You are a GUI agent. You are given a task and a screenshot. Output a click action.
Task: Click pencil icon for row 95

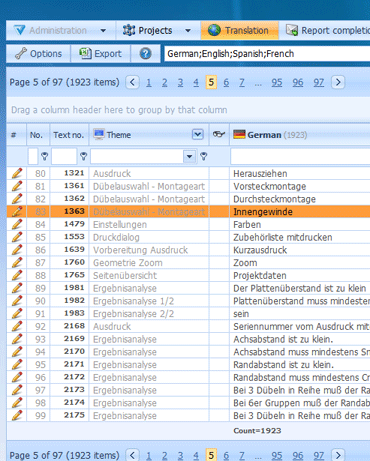[17, 364]
